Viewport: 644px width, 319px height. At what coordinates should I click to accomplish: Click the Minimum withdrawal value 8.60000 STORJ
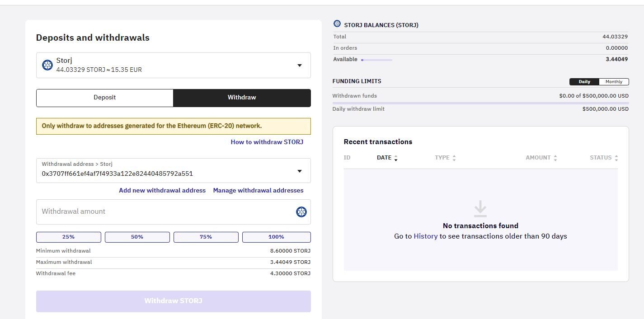(290, 251)
